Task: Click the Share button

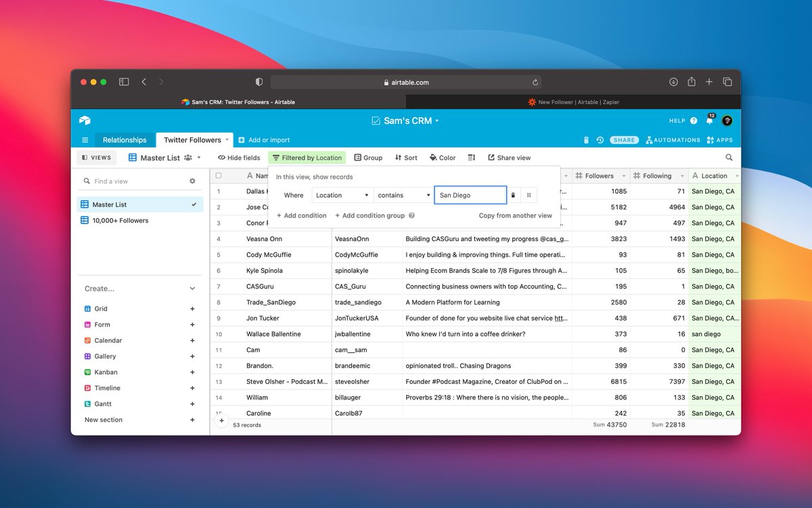Action: point(624,140)
